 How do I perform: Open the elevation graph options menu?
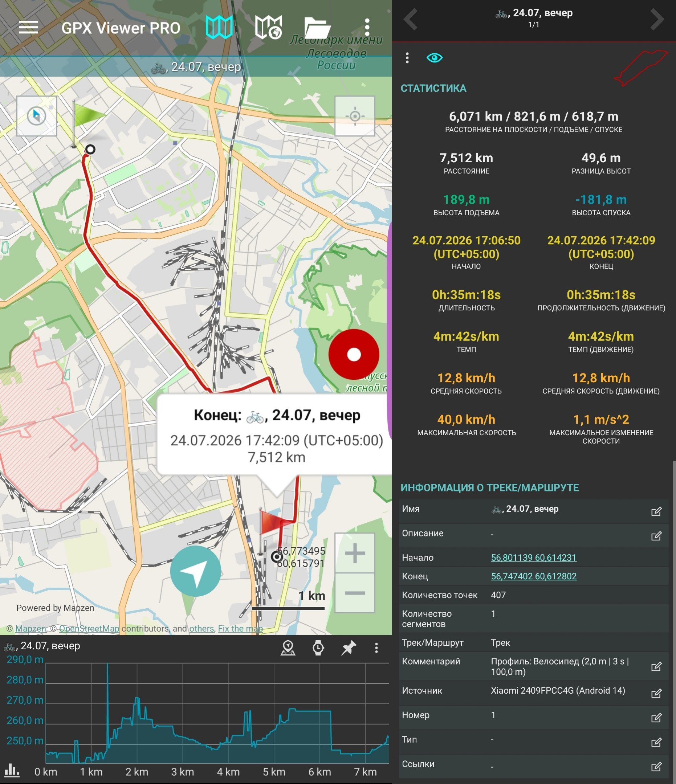376,648
